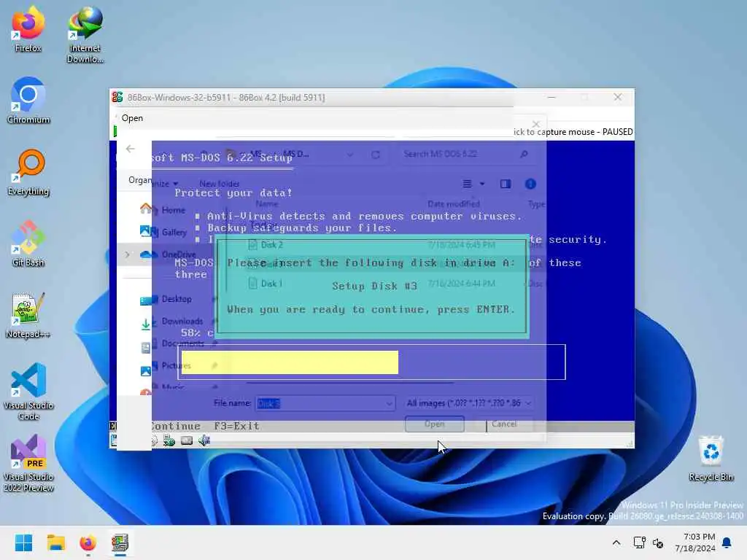This screenshot has width=747, height=560.
Task: Open Git Bash from the desktop
Action: pos(28,244)
